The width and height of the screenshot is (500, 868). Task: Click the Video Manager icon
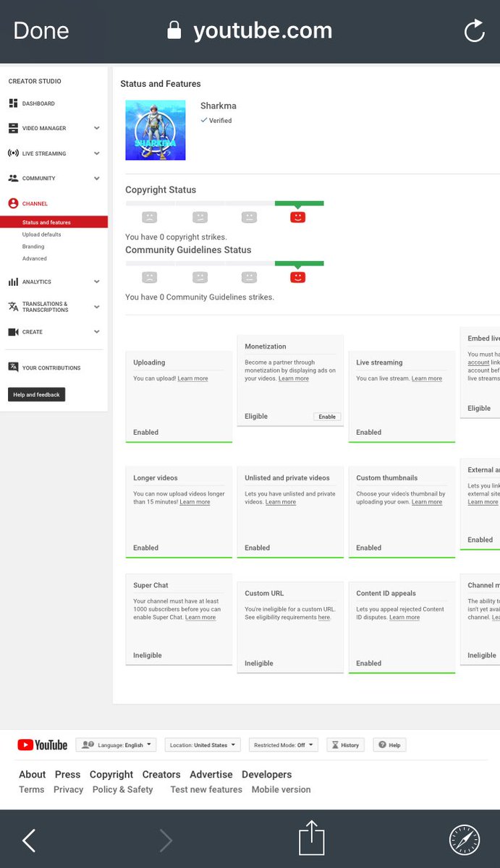13,128
